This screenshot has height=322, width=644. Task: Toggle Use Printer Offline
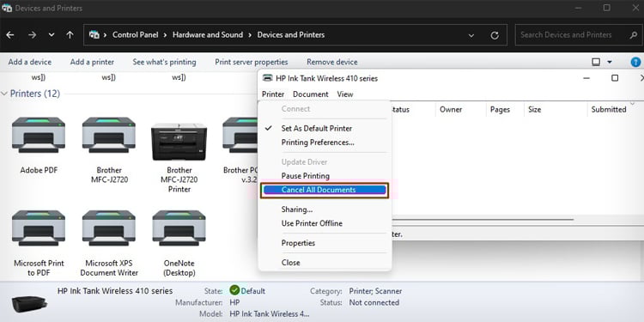click(325, 223)
